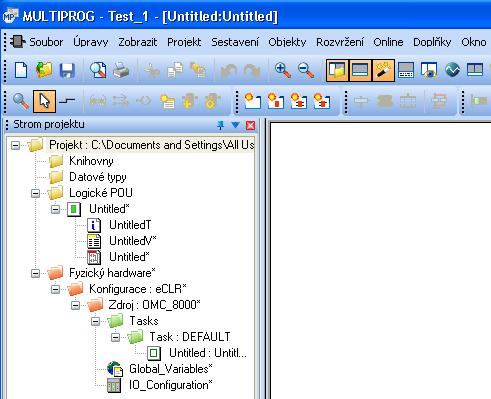The image size is (491, 399).
Task: Click the coil gear network icon
Action: (213, 101)
